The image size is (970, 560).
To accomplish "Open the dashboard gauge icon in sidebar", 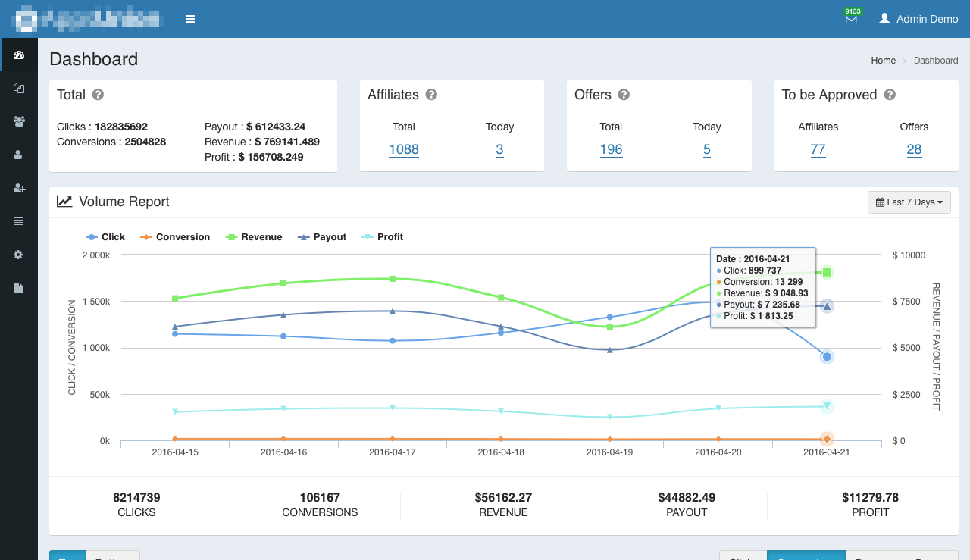I will (x=19, y=55).
